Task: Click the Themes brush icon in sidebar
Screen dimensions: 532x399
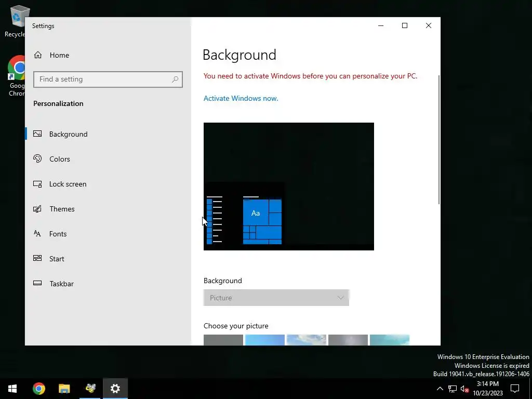Action: click(x=37, y=209)
